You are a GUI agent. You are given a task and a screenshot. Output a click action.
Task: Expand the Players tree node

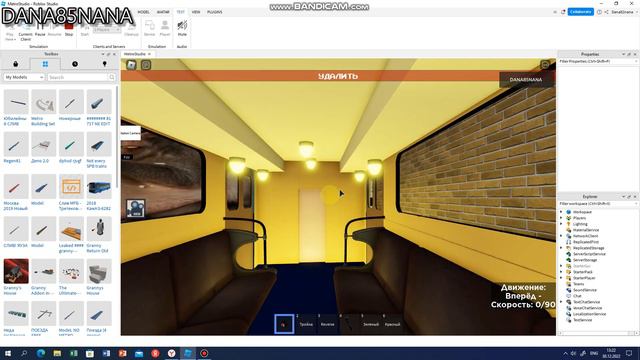click(561, 218)
